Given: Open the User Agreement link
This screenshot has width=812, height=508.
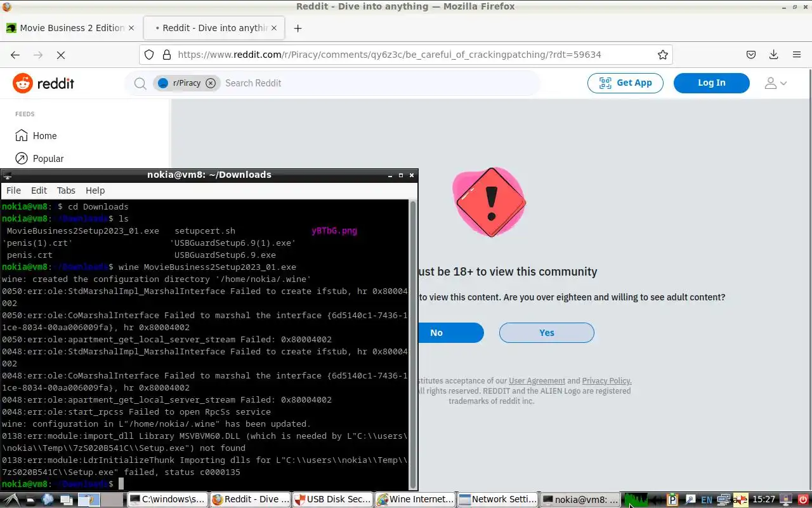Looking at the screenshot, I should [537, 381].
